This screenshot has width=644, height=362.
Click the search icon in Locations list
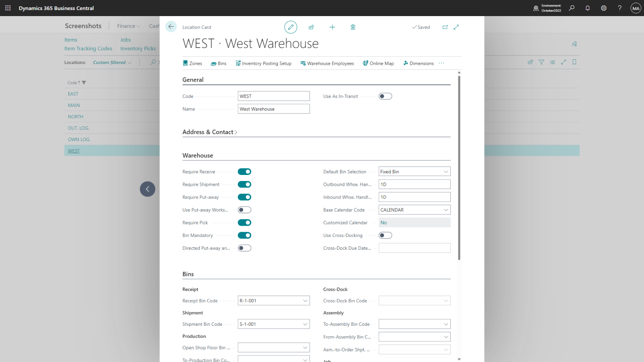click(x=153, y=62)
